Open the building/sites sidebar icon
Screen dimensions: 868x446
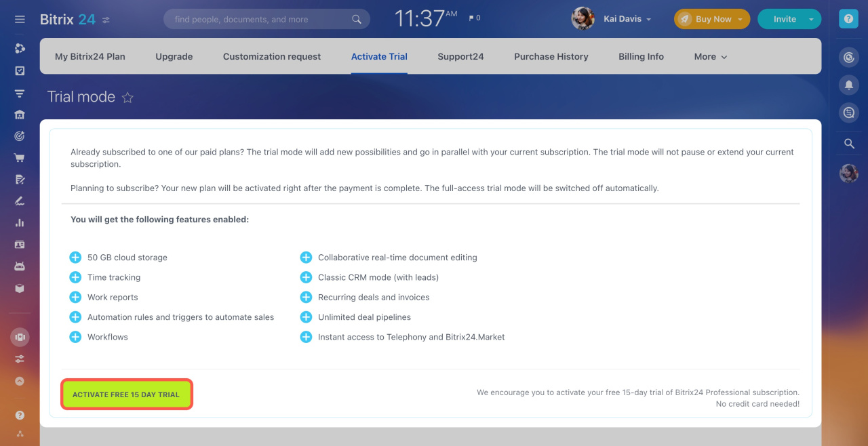click(20, 115)
